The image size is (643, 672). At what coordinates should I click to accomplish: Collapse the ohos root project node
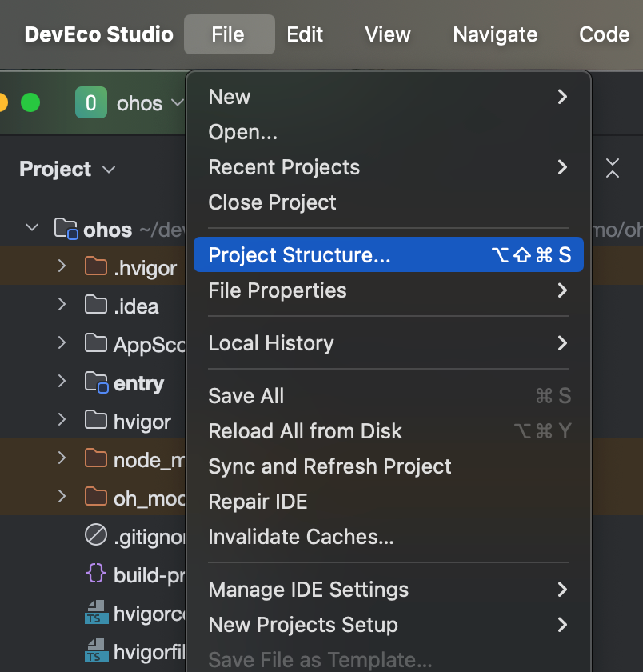(32, 229)
